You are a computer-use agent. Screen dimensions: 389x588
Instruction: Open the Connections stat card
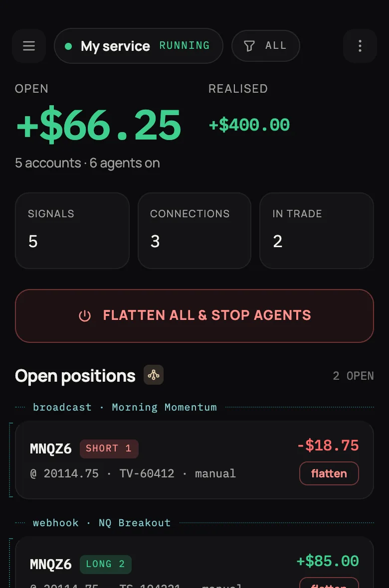pyautogui.click(x=194, y=231)
